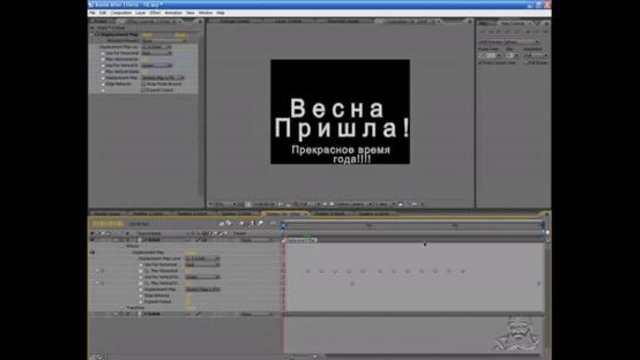Viewport: 640px width, 360px height.
Task: Open Displacement Map Behavior dropdown in timeline
Action: coord(203,289)
